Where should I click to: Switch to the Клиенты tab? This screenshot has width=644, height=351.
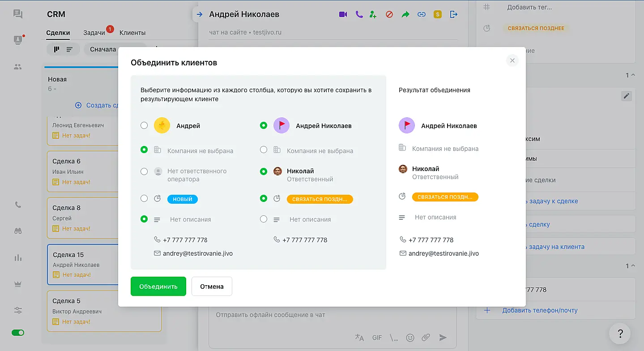click(132, 33)
